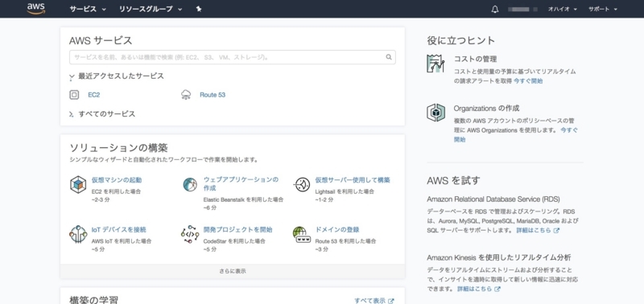Click Amazon Kinesis を使用したリアルタイム分析 heading
This screenshot has height=304, width=644.
tap(498, 257)
